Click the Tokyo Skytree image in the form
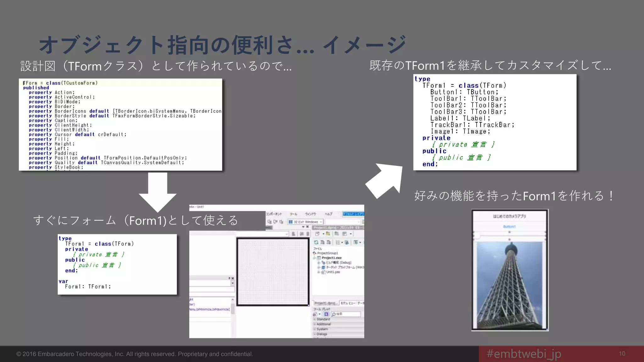This screenshot has width=644, height=362. [509, 284]
